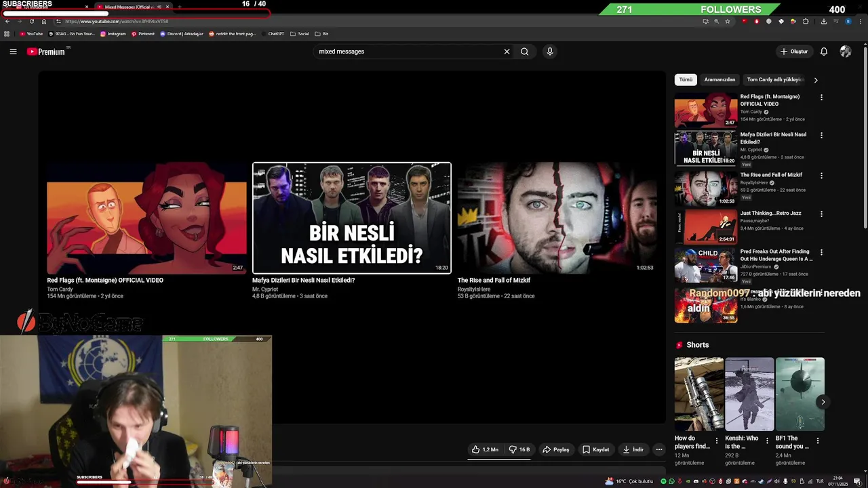The height and width of the screenshot is (488, 868).
Task: Open the Mr. Cypriot channel link under end-screen video
Action: (265, 289)
